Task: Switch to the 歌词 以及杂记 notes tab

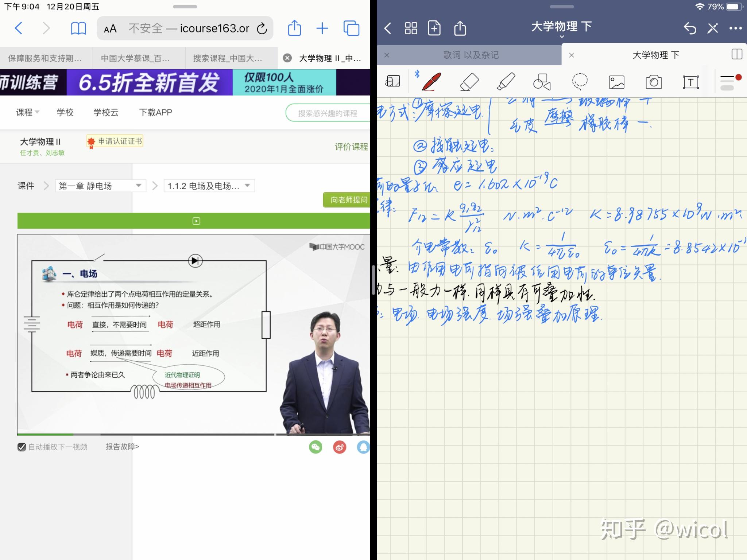Action: point(471,55)
